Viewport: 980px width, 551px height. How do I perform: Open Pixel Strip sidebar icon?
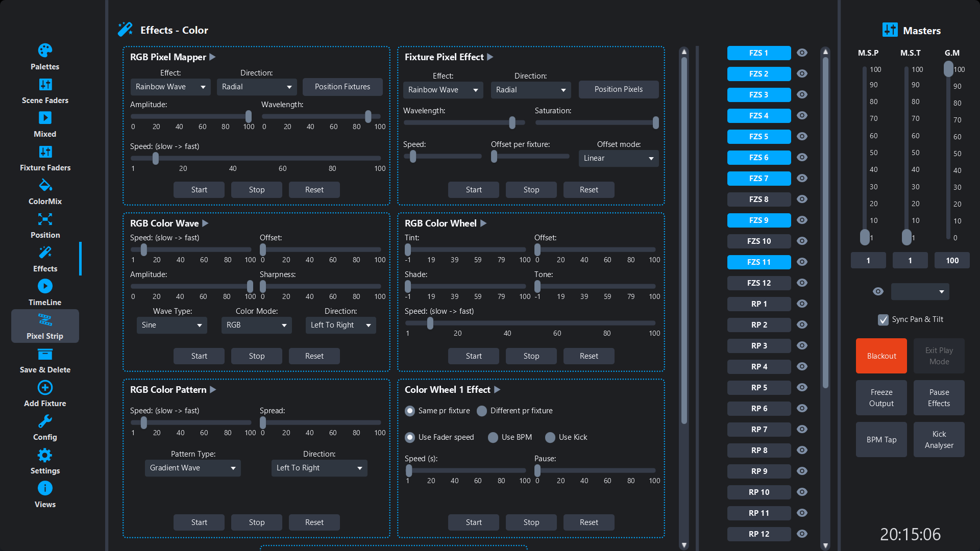click(45, 320)
